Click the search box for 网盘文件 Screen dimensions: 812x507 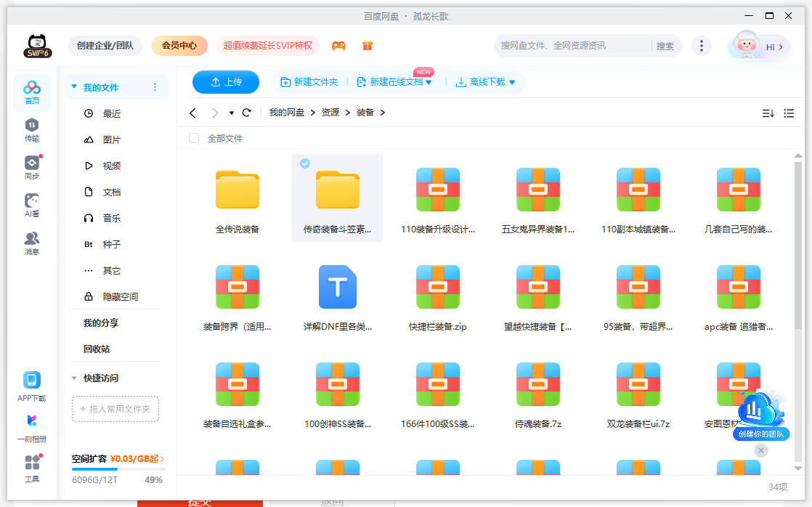tap(572, 46)
